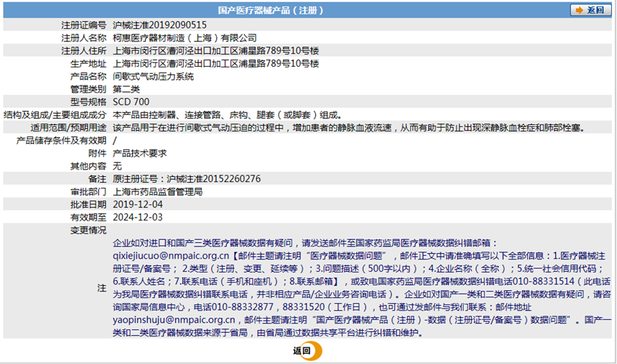Screen dimensions: 617x364
Task: Select registration number 沪械注准20192090515
Action: pyautogui.click(x=160, y=25)
